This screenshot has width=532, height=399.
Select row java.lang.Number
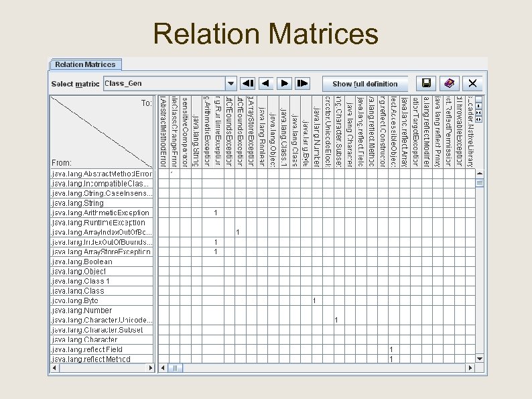tap(102, 310)
